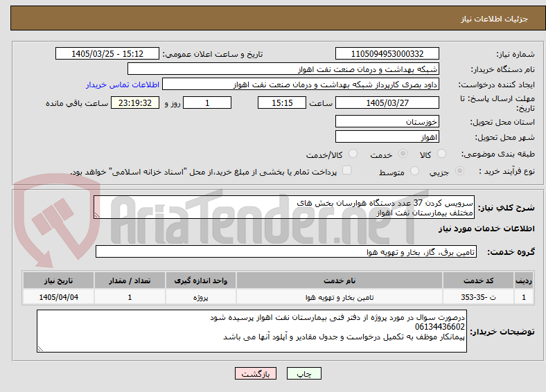Image resolution: width=546 pixels, height=392 pixels.
Task: Click the تعداد / مقدار column header
Action: [130, 280]
